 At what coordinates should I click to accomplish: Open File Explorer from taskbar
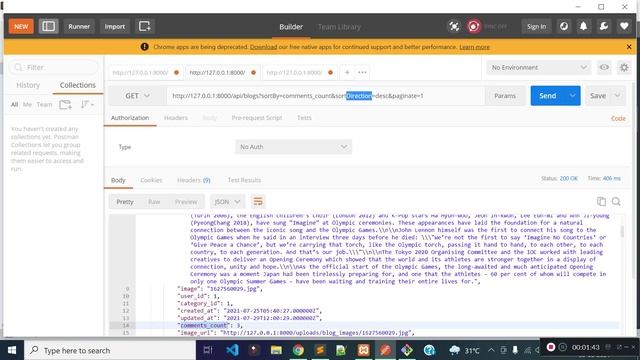pos(276,350)
